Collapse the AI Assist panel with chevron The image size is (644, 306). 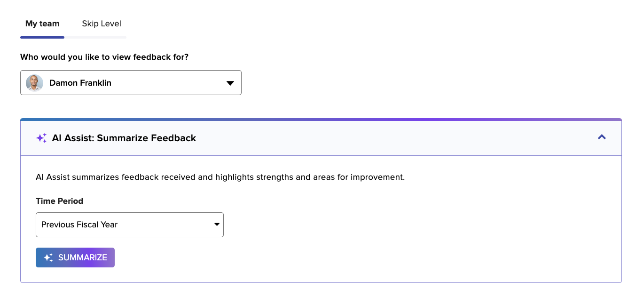click(x=602, y=137)
